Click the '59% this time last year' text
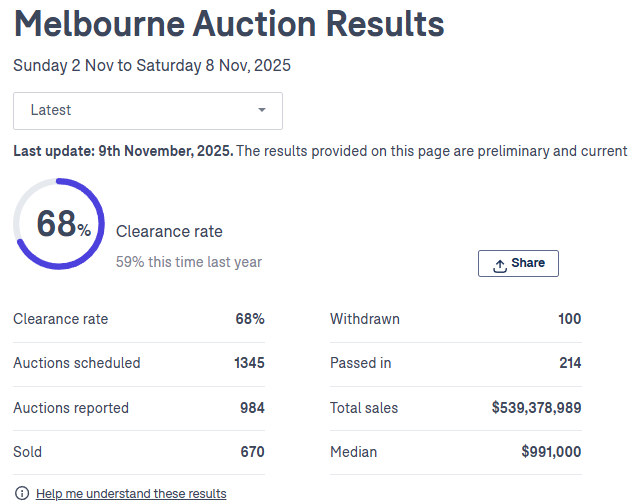This screenshot has width=629, height=503. coord(189,262)
